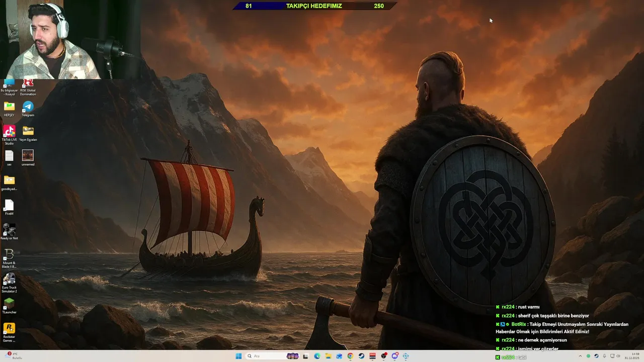Open Google Chrome from the taskbar
Viewport: 644px width, 362px height.
click(350, 356)
